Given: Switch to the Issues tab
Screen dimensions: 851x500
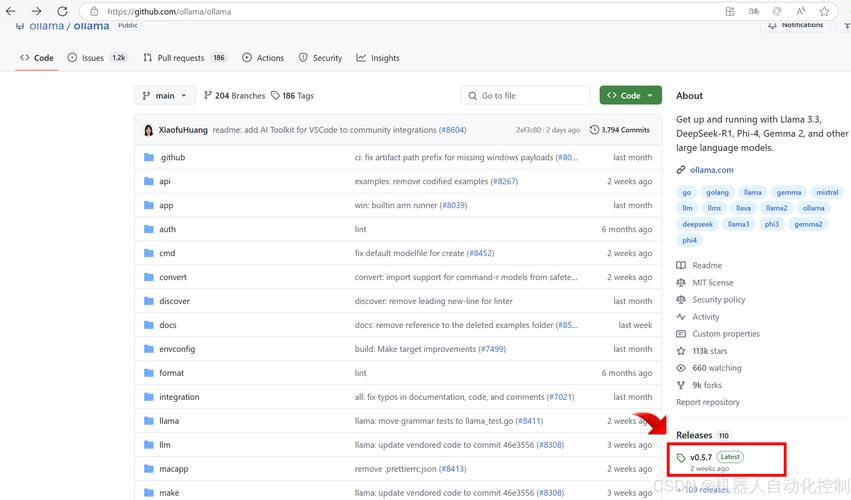Looking at the screenshot, I should (97, 58).
